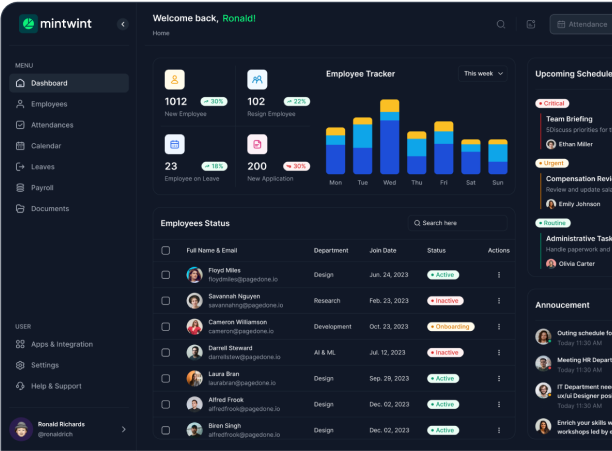The image size is (612, 451).
Task: Click the Mon bar in Employee Tracker
Action: 335,151
